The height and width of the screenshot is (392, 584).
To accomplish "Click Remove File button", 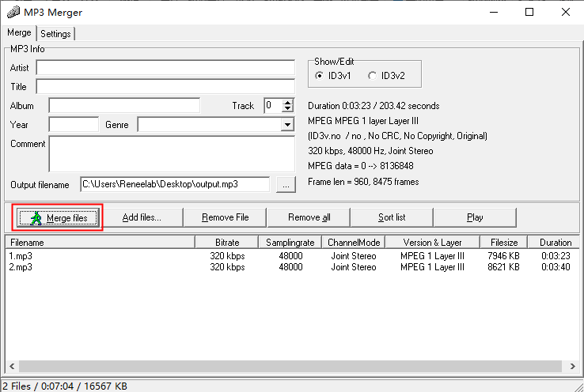I will pyautogui.click(x=225, y=217).
